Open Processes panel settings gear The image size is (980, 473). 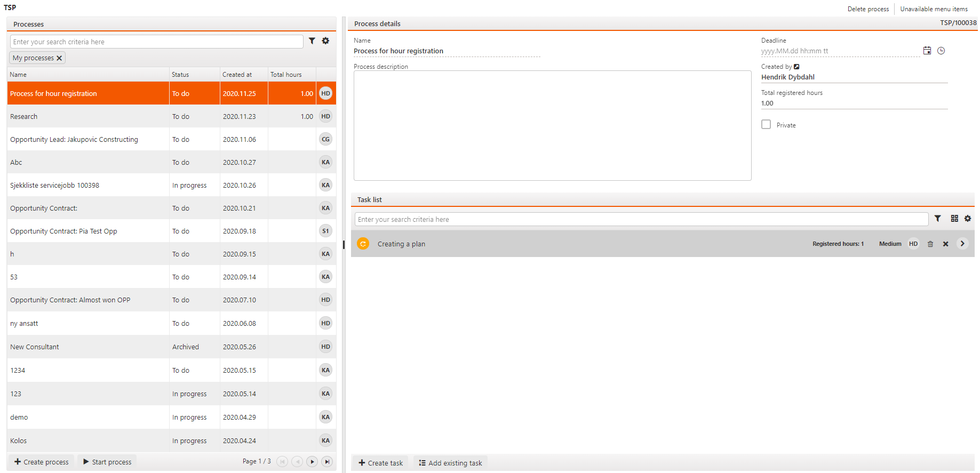coord(325,41)
